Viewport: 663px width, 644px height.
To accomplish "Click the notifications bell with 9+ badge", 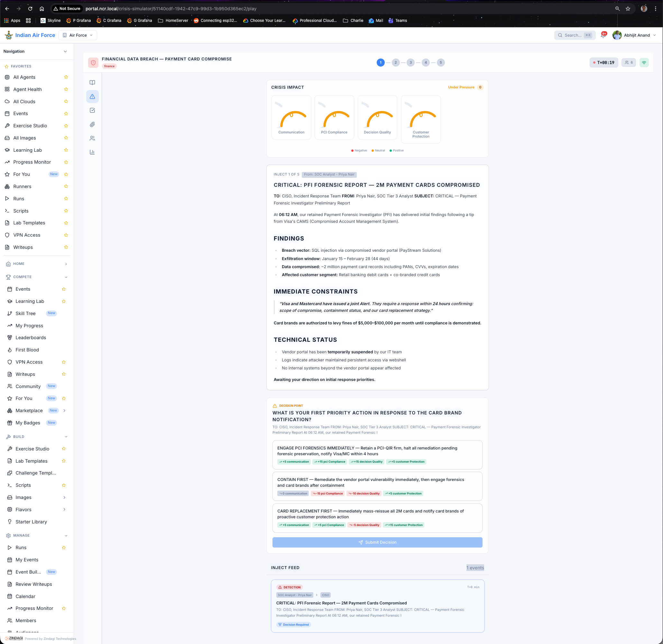I will point(603,35).
